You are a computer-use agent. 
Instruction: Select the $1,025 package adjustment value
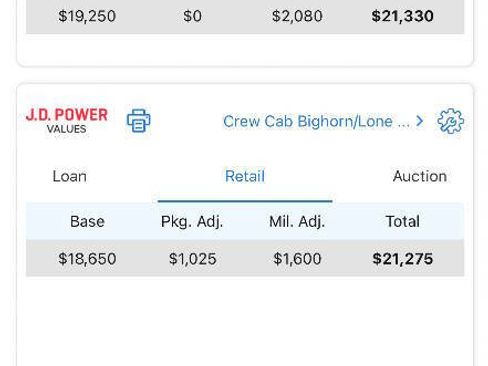coord(192,259)
